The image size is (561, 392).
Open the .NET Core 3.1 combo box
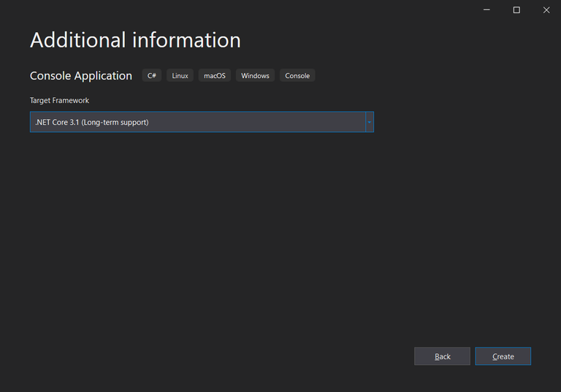coord(197,122)
